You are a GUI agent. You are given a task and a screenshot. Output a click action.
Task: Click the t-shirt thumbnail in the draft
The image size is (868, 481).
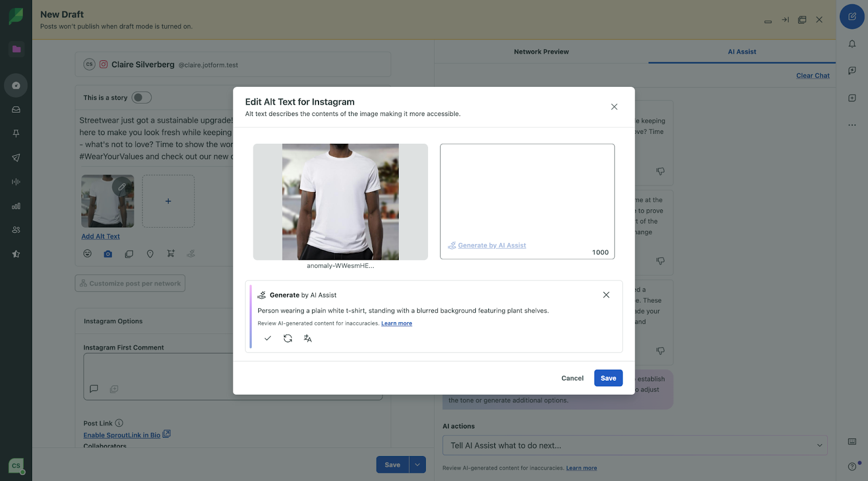(107, 201)
